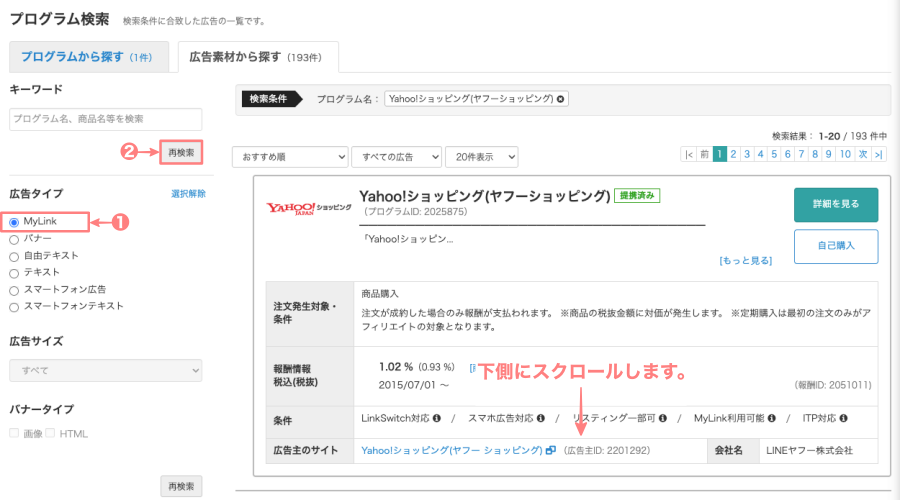
Task: Go to results page 5
Action: [774, 154]
